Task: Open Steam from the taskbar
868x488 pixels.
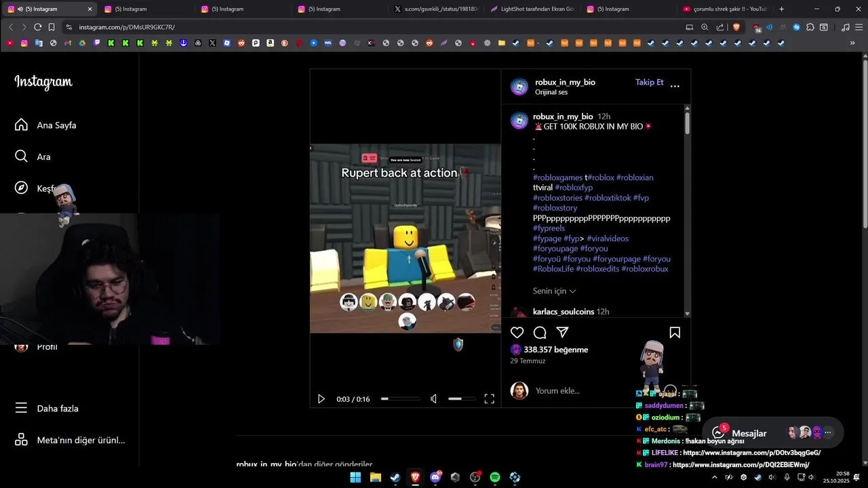Action: click(x=395, y=477)
